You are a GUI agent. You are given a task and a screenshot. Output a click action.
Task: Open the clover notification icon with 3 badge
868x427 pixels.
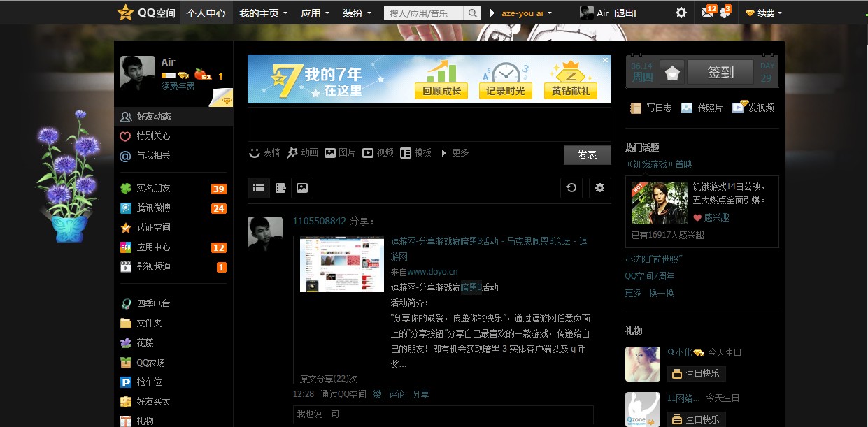click(x=725, y=13)
